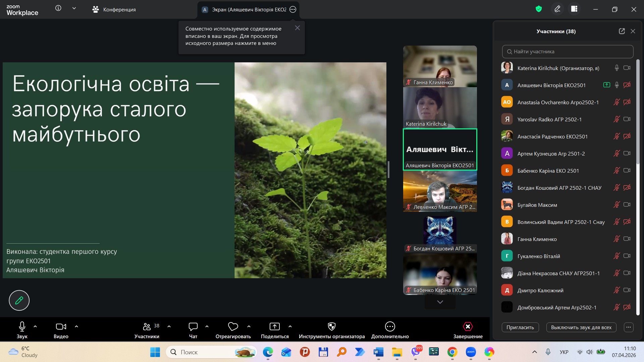The image size is (644, 362).
Task: Click the Пригласить button
Action: click(x=520, y=327)
